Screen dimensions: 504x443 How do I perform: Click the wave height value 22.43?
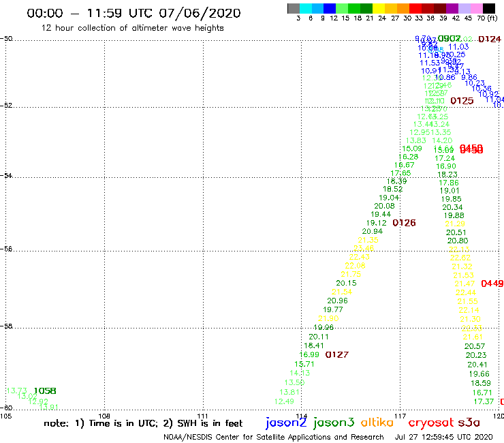click(x=360, y=257)
